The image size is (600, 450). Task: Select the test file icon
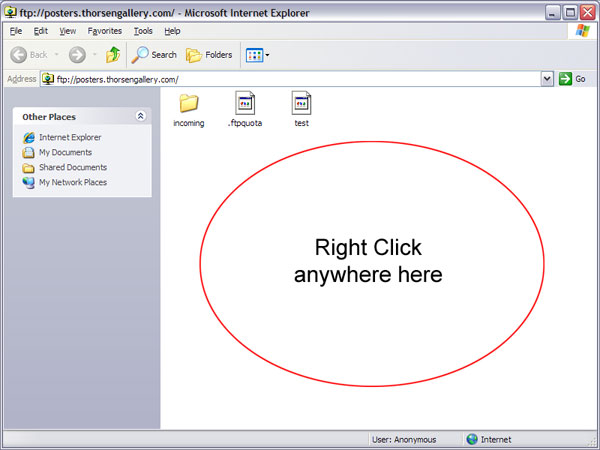[301, 103]
